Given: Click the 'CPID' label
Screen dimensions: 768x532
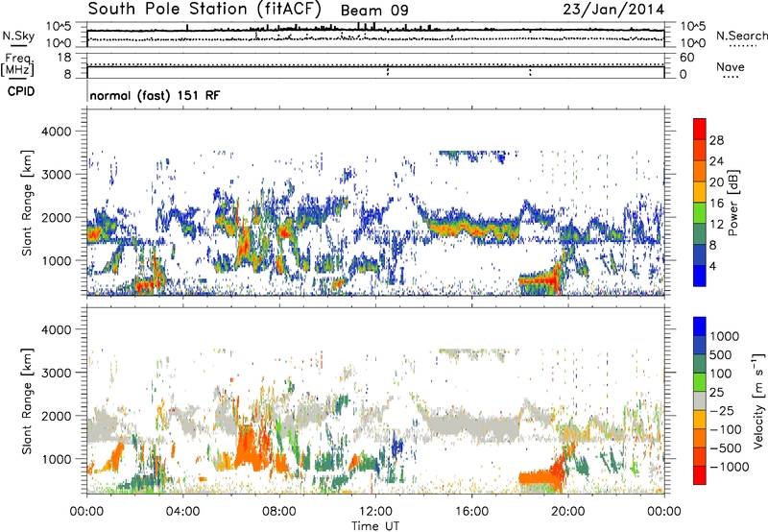Looking at the screenshot, I should 21,91.
